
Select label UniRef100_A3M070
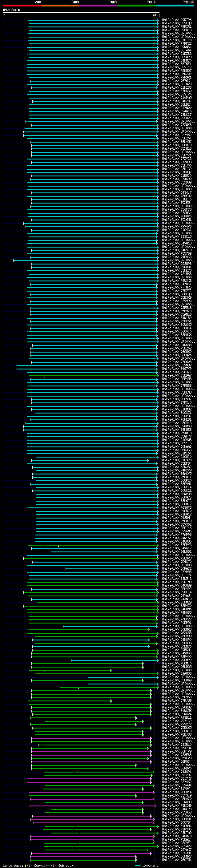pos(177,799)
